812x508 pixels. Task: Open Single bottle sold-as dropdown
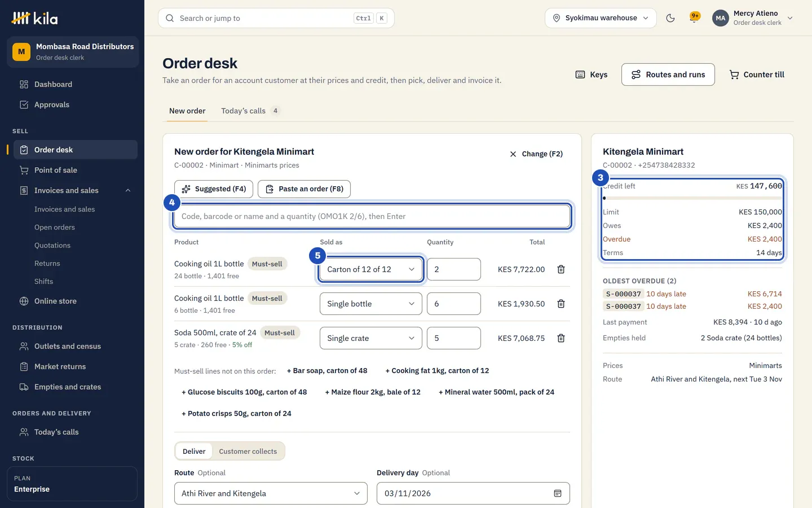click(x=371, y=304)
